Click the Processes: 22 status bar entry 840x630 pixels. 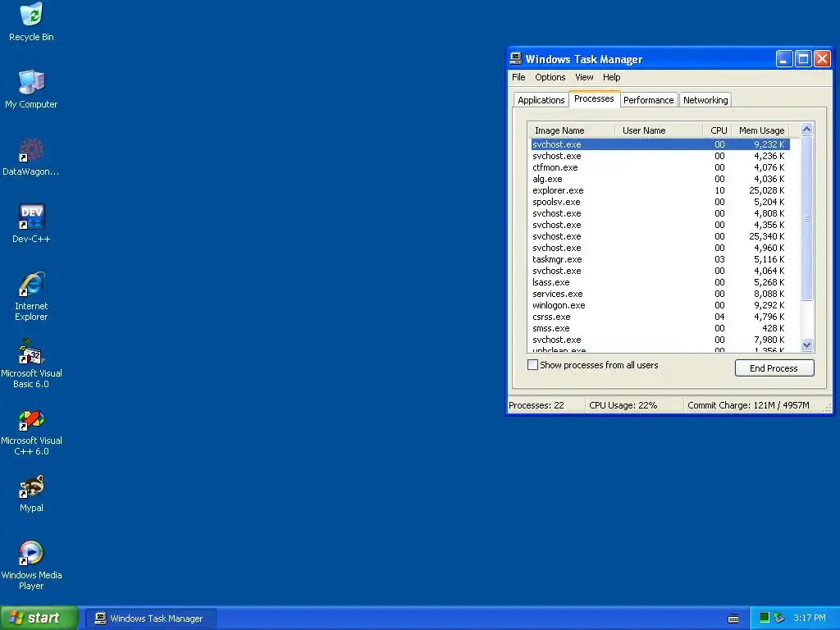coord(546,405)
